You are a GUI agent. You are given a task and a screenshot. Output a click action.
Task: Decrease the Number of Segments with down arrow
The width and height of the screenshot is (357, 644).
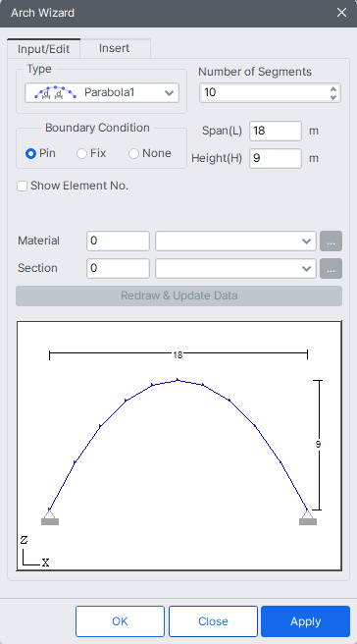(333, 97)
